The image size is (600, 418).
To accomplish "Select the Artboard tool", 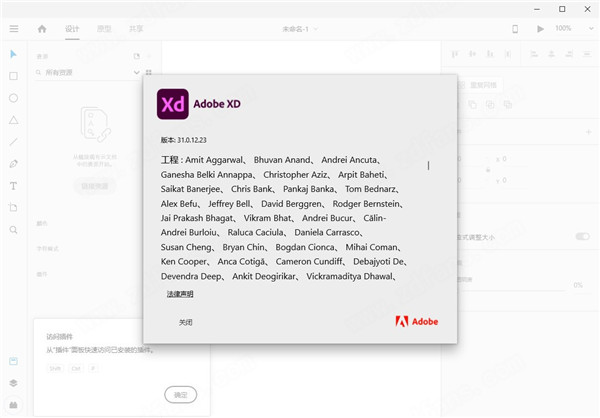I will (13, 208).
